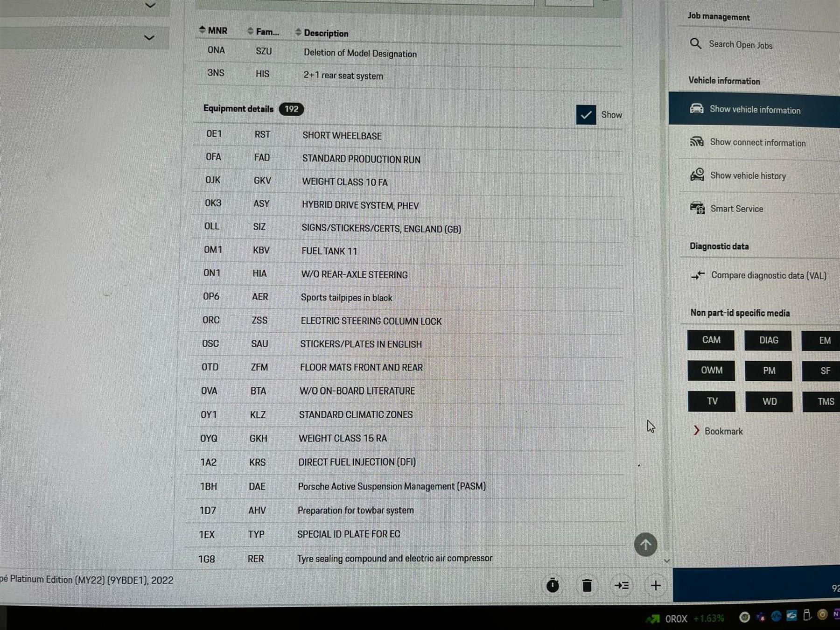The width and height of the screenshot is (840, 630).
Task: Click the compare arrows icon for diagnostic data
Action: 698,275
